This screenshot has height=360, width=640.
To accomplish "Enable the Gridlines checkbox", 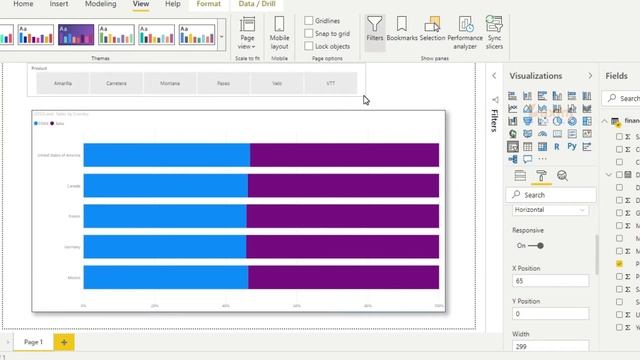I will [309, 20].
